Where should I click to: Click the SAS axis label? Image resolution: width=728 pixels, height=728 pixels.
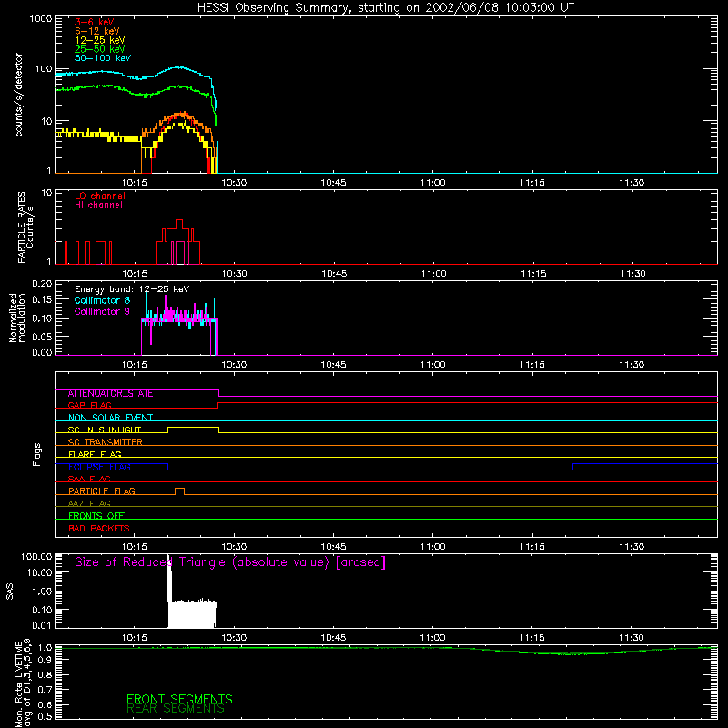(10, 591)
